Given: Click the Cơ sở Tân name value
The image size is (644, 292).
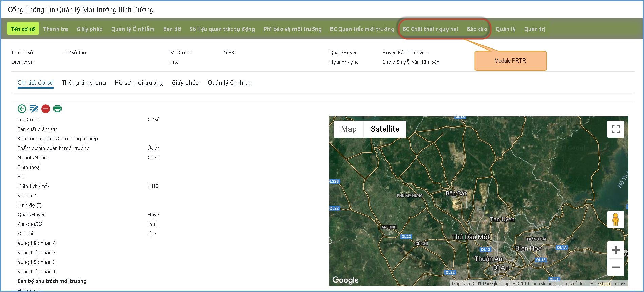Looking at the screenshot, I should tap(75, 53).
